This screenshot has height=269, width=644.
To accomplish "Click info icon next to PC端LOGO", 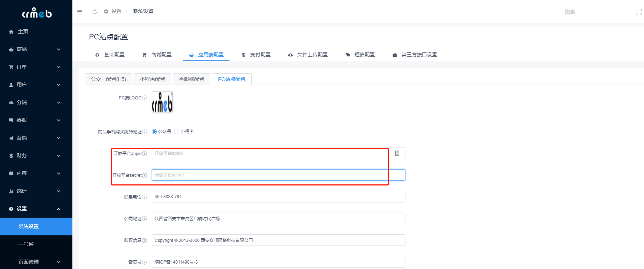I will pos(144,98).
